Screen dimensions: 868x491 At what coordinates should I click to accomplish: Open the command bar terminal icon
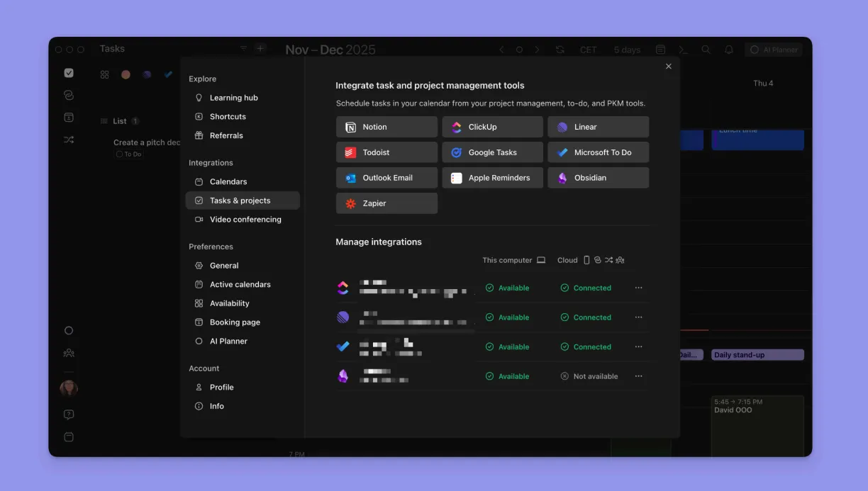coord(683,50)
